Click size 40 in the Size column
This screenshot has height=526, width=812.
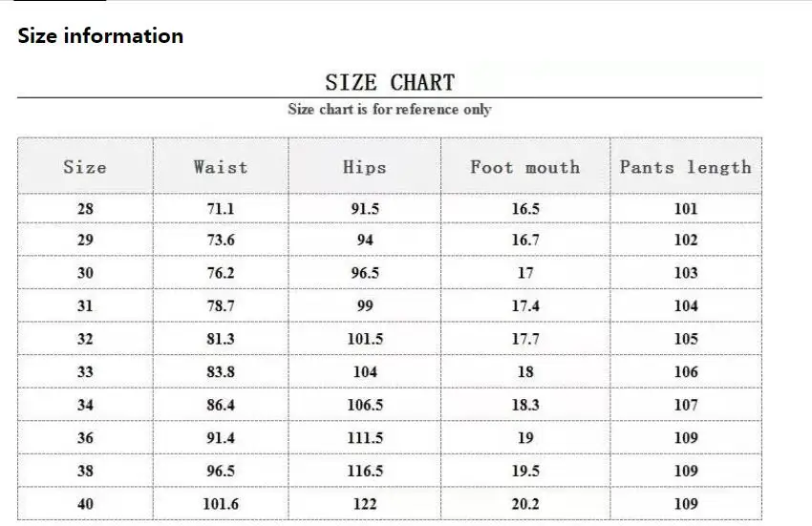[85, 504]
